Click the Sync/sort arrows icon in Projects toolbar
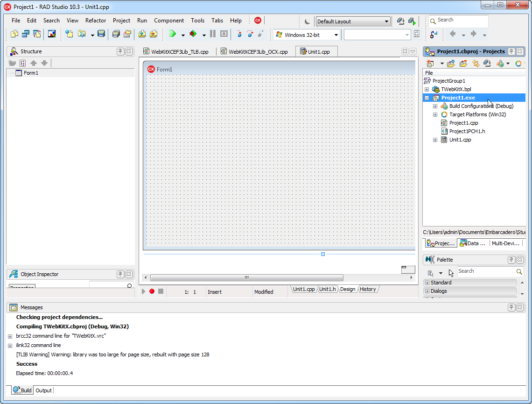 click(476, 64)
